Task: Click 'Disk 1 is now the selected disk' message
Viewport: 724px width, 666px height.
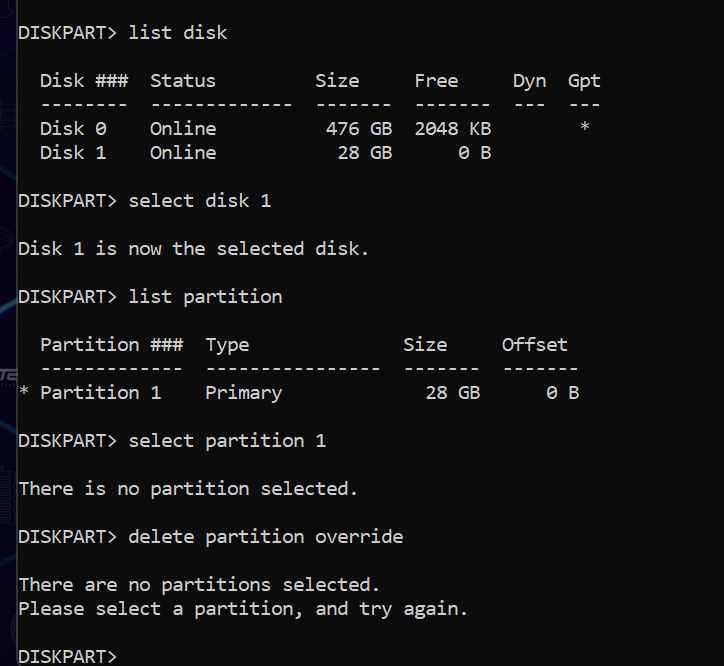Action: pyautogui.click(x=194, y=248)
